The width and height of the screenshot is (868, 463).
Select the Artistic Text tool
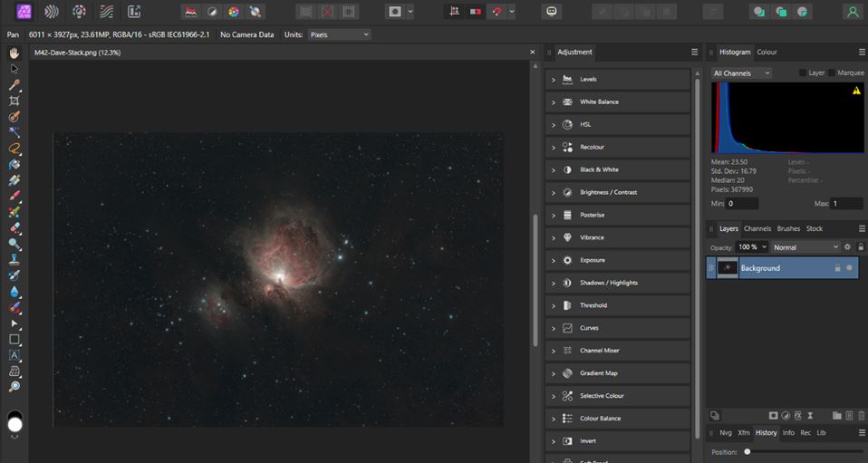point(14,355)
